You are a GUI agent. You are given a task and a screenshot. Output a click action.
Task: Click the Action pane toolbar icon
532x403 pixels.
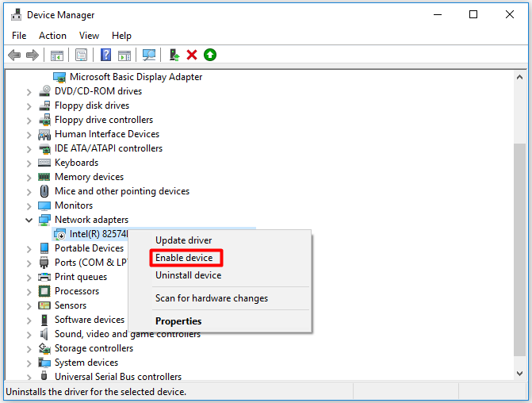pos(124,55)
